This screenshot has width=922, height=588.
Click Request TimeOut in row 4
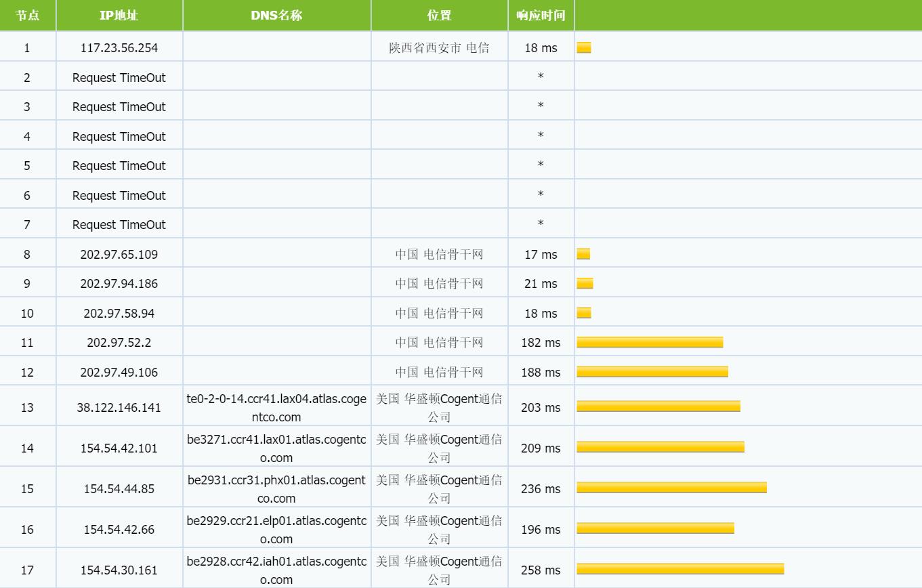point(119,137)
